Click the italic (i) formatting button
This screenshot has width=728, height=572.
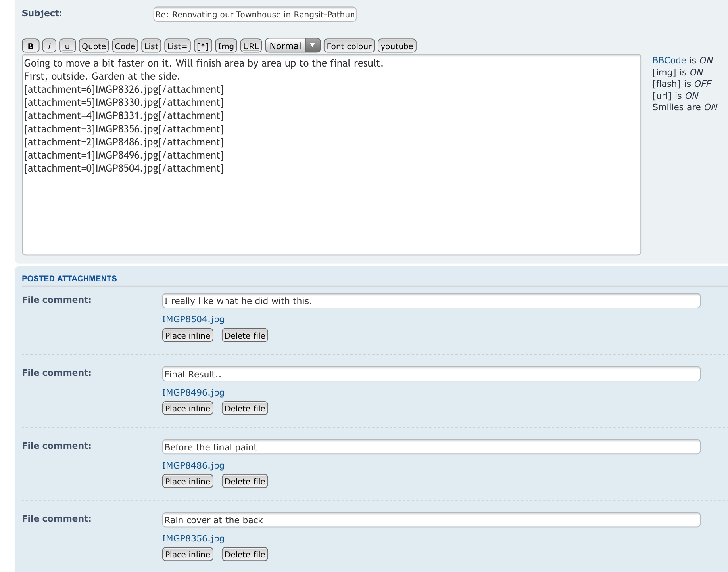point(49,46)
